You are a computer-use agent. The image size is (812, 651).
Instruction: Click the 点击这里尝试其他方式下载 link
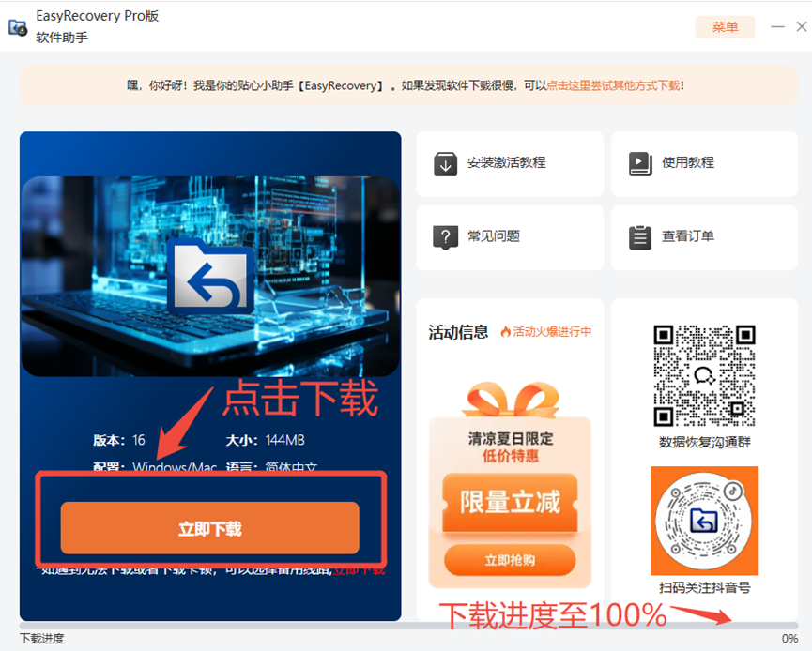point(613,85)
